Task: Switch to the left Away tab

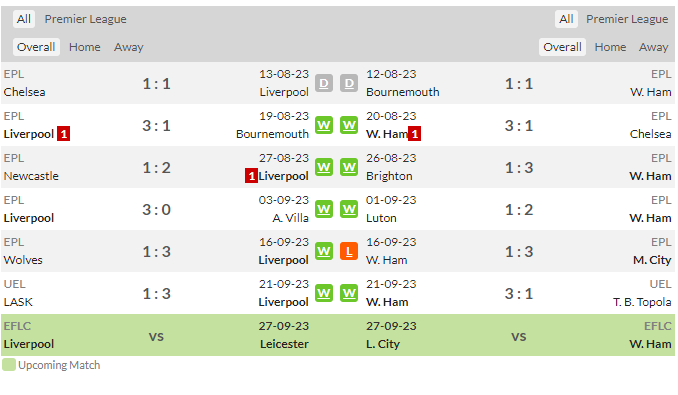Action: pyautogui.click(x=128, y=47)
